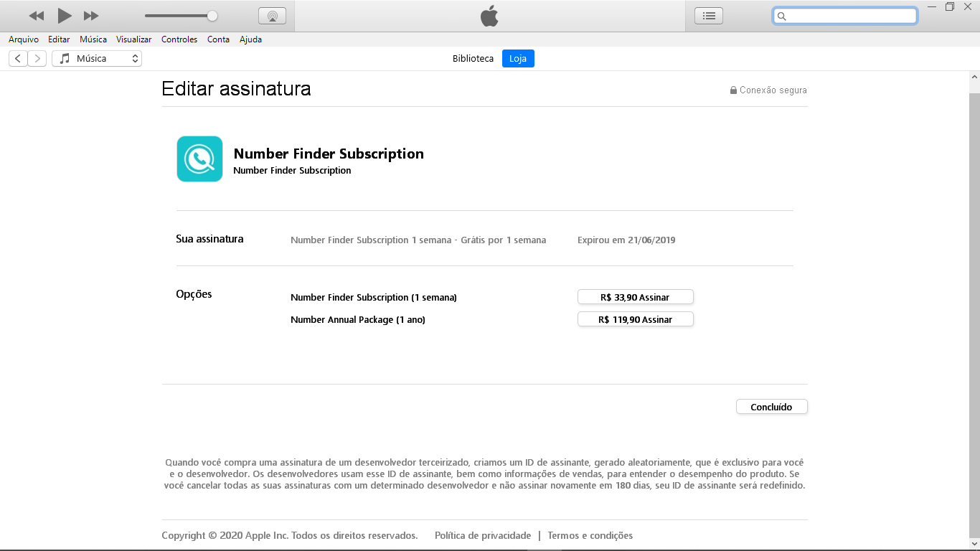
Task: Open the AirPlay output button
Action: click(x=272, y=16)
